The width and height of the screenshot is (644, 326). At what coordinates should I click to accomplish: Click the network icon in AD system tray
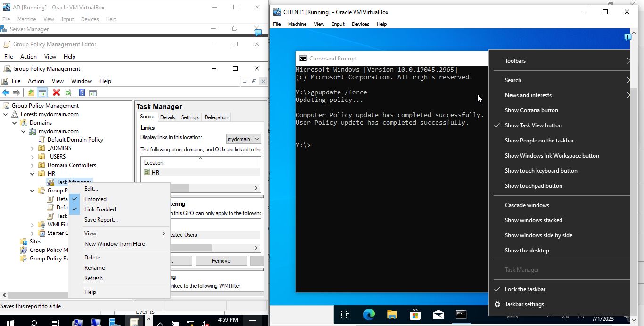tap(190, 323)
